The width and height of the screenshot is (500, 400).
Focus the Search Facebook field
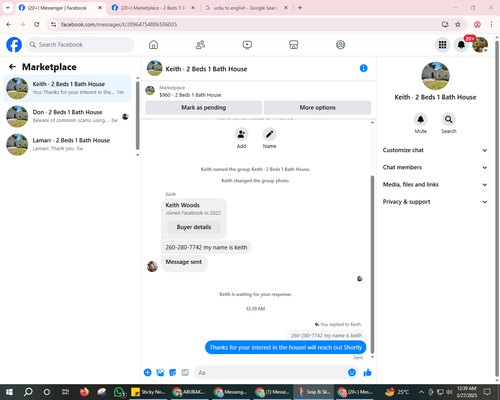pyautogui.click(x=80, y=45)
